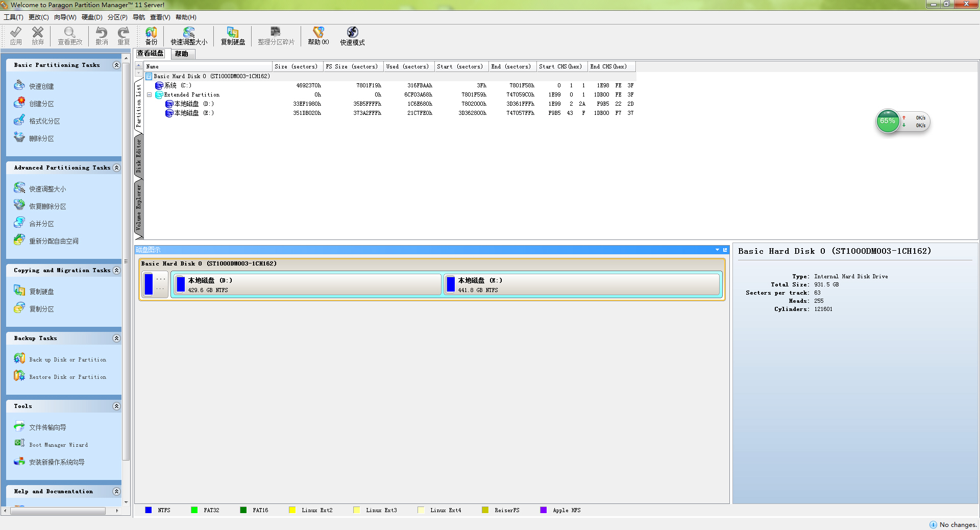The image size is (980, 530).
Task: Open the 工具(T) menu
Action: click(13, 17)
